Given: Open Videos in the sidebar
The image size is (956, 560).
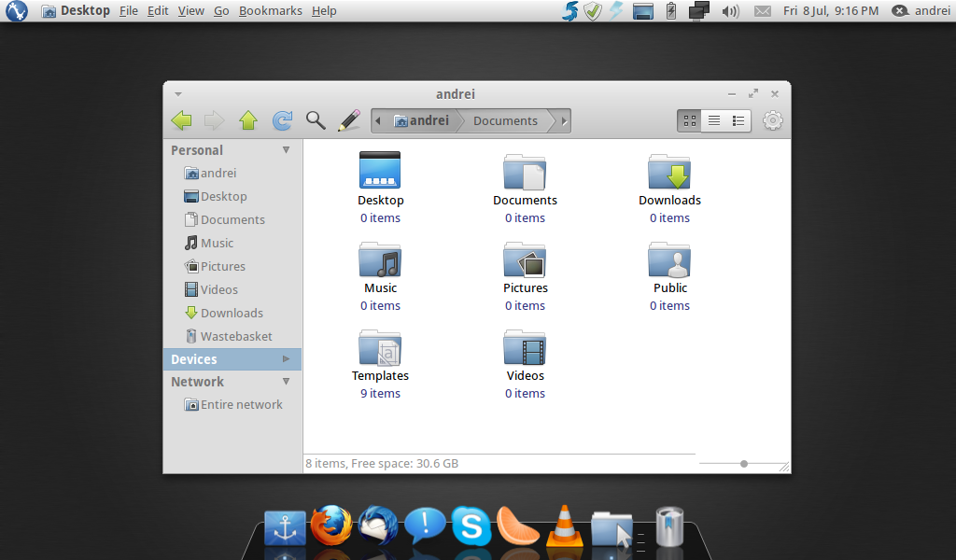Looking at the screenshot, I should pyautogui.click(x=211, y=289).
